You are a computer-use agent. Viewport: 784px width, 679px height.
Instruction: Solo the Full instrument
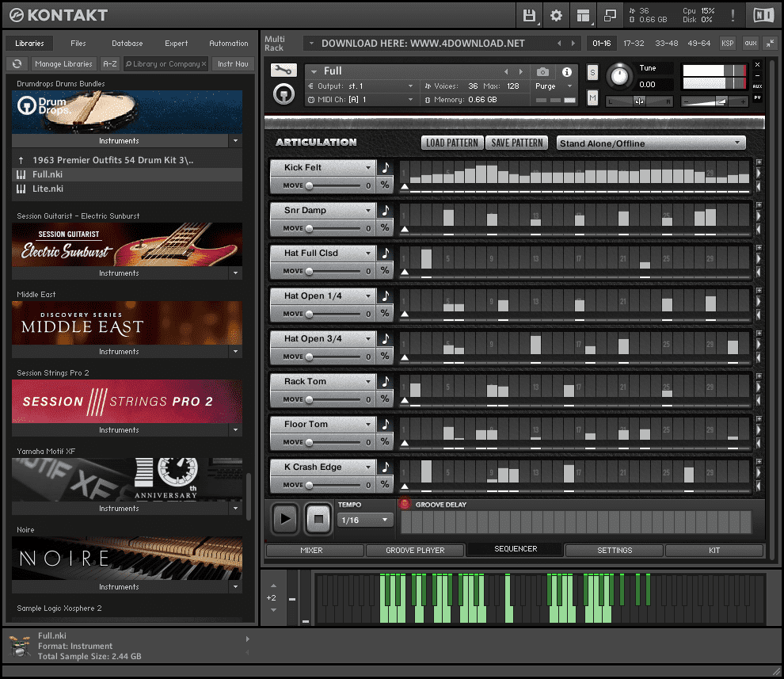point(592,73)
